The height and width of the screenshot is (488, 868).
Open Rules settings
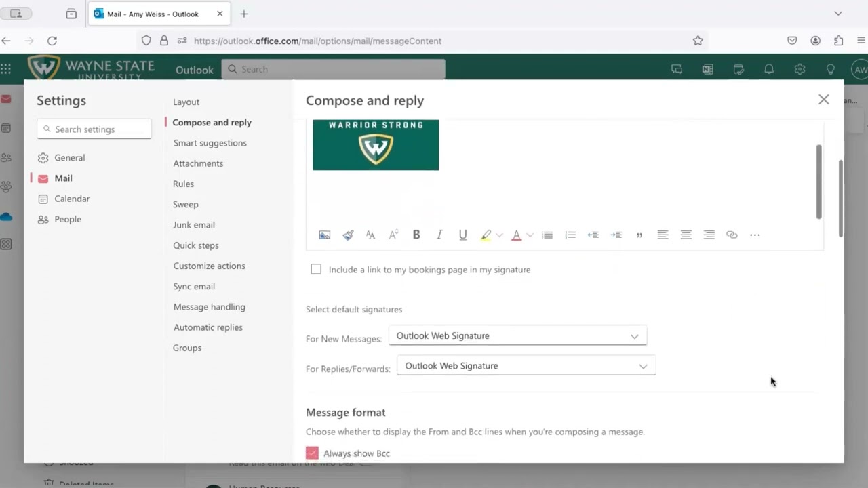click(x=183, y=184)
